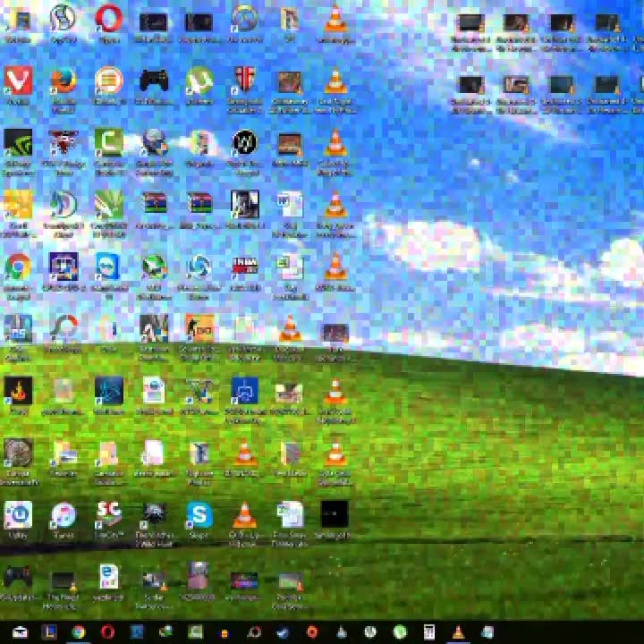This screenshot has height=644, width=644.
Task: Switch to VLC media player in the taskbar
Action: (458, 632)
